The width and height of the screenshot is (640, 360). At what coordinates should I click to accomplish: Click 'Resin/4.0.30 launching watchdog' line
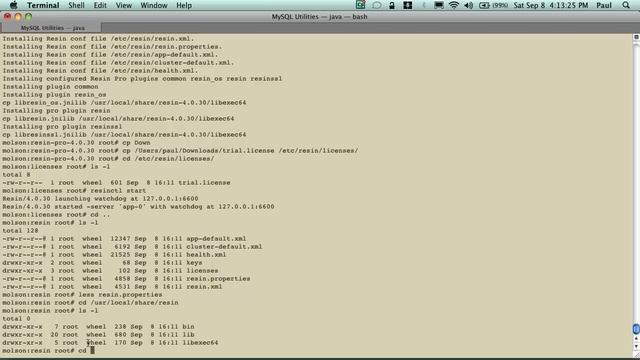point(100,198)
